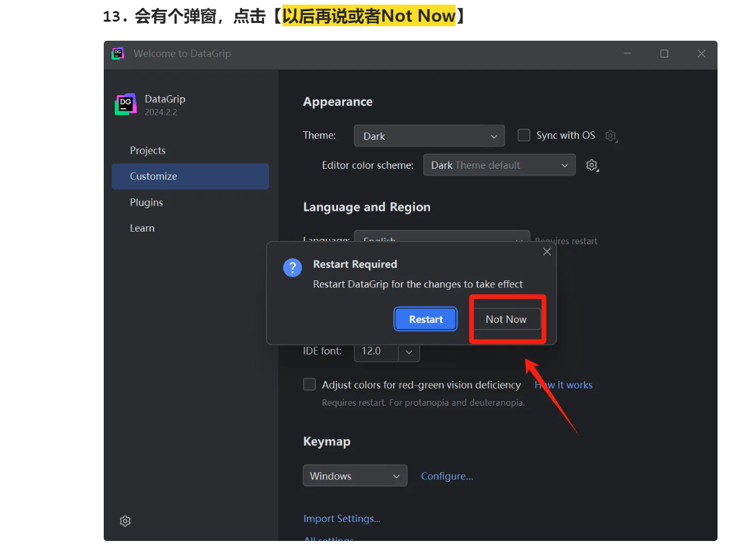The width and height of the screenshot is (753, 560).
Task: Click the Restart Required dialog title
Action: 355,264
